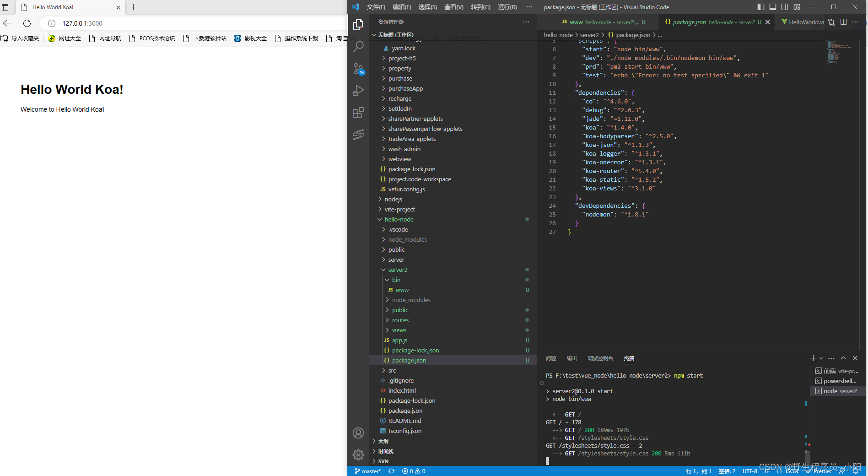Select the node server2 terminal
Screen dimensions: 868x476
[x=837, y=391]
